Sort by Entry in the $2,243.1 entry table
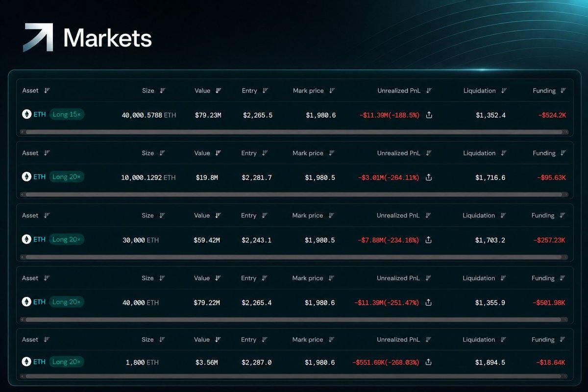This screenshot has width=588, height=392. coord(265,216)
